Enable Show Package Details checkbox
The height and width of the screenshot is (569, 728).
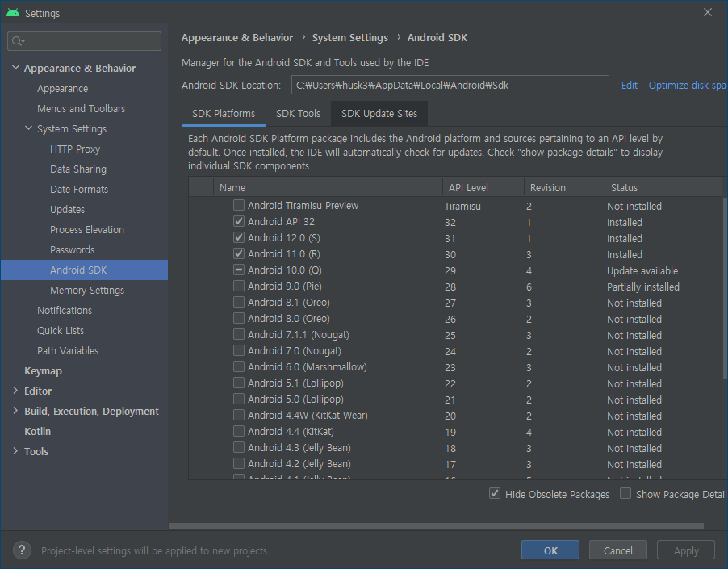coord(625,493)
